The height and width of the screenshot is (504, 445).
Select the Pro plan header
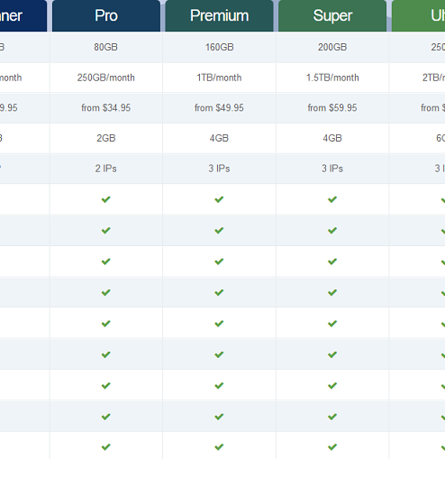(x=106, y=15)
